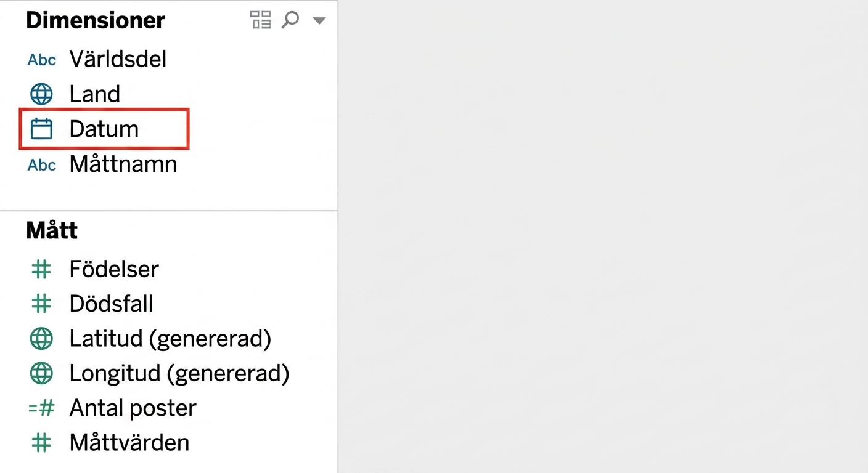Select the Måttnamn field
The height and width of the screenshot is (473, 868).
pos(123,164)
